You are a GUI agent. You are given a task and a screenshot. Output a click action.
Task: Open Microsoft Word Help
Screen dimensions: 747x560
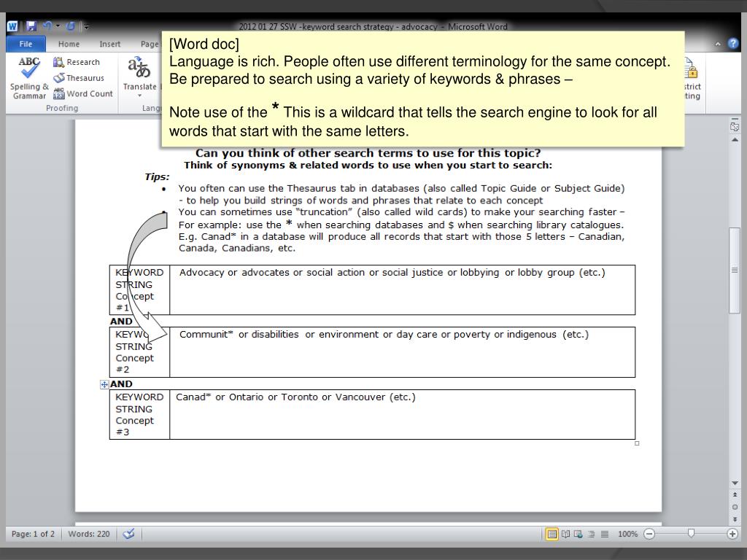733,44
